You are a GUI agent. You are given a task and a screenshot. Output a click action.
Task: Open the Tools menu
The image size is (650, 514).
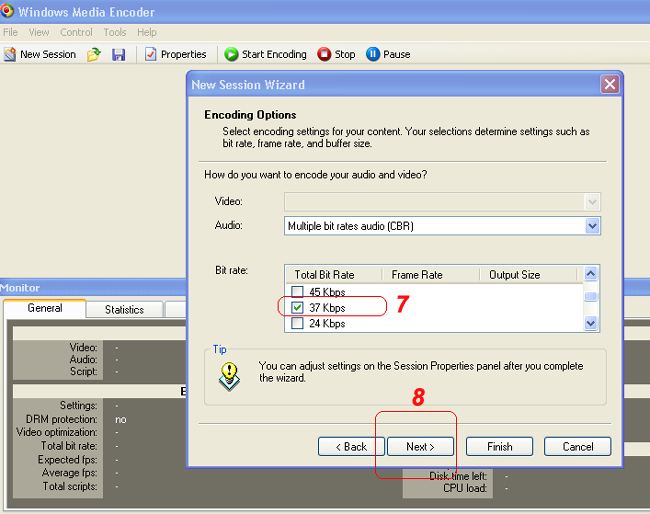coord(115,32)
